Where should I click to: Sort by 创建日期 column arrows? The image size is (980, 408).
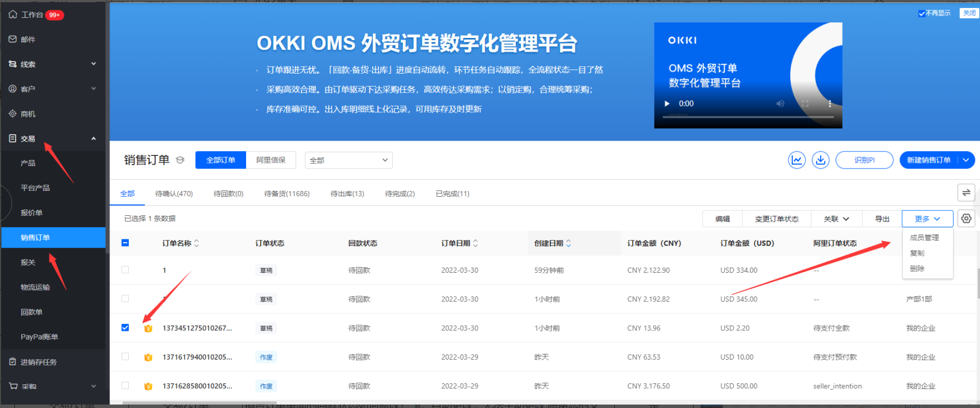coord(569,243)
